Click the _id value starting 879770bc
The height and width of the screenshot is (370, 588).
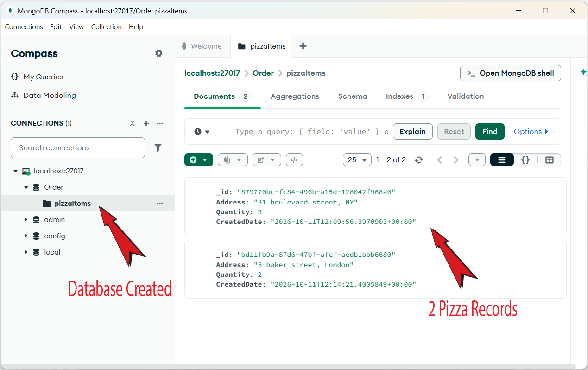316,192
